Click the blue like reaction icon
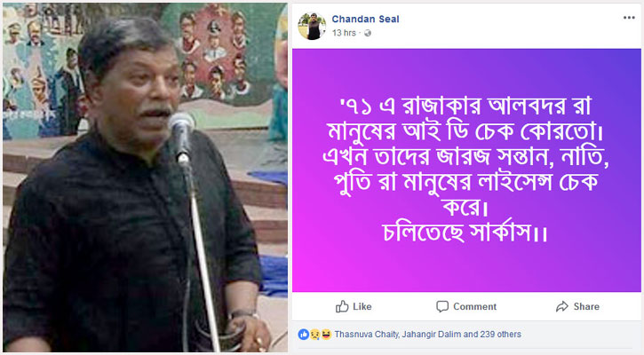Image resolution: width=644 pixels, height=355 pixels. 304,334
